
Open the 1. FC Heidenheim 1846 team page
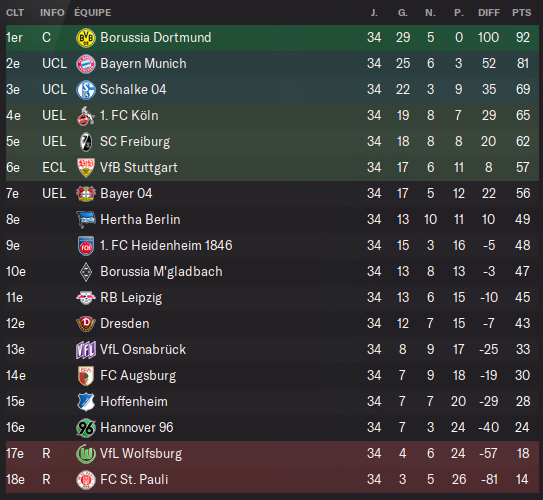click(166, 245)
